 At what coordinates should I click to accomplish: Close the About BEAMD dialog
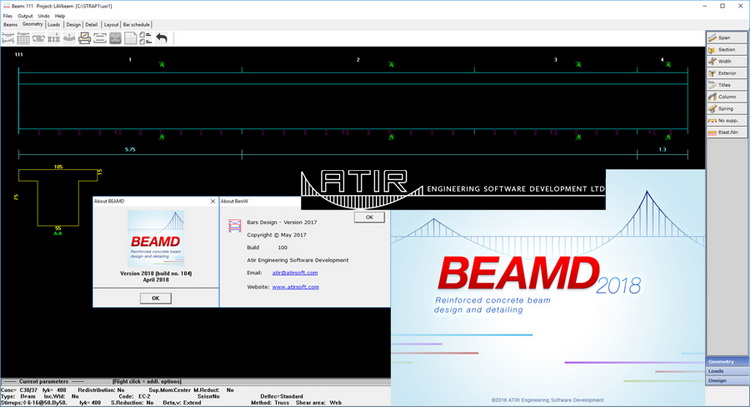click(x=213, y=201)
